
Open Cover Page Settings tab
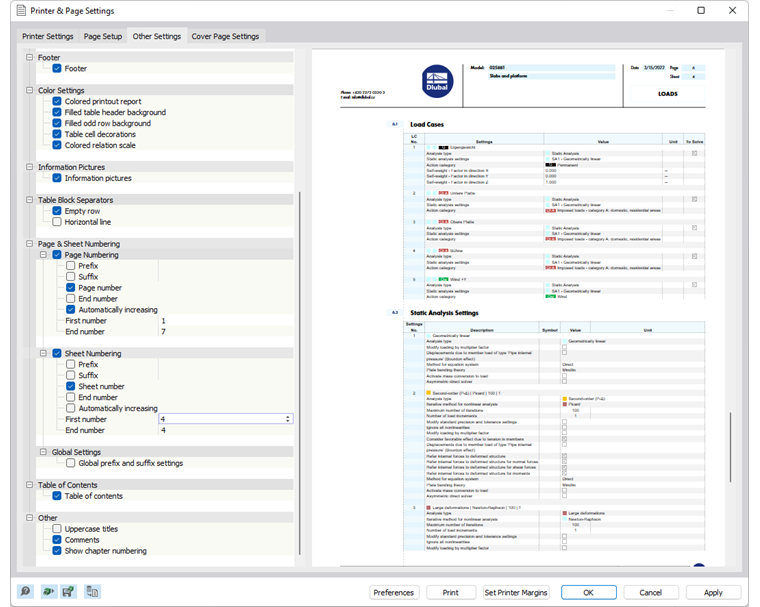point(225,36)
